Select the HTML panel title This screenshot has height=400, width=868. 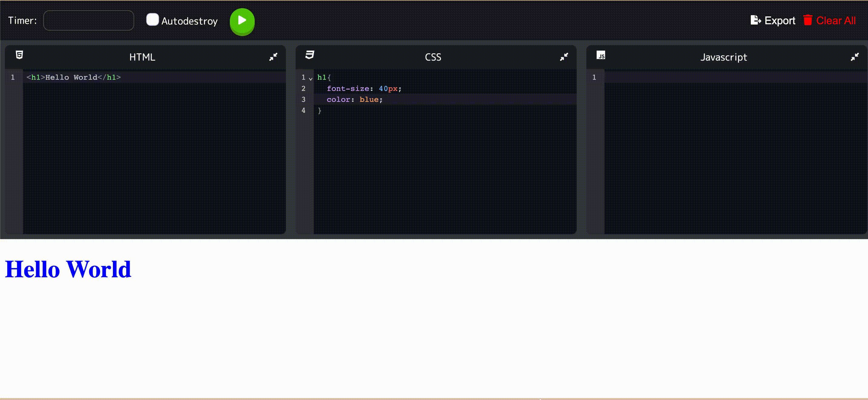[x=142, y=57]
